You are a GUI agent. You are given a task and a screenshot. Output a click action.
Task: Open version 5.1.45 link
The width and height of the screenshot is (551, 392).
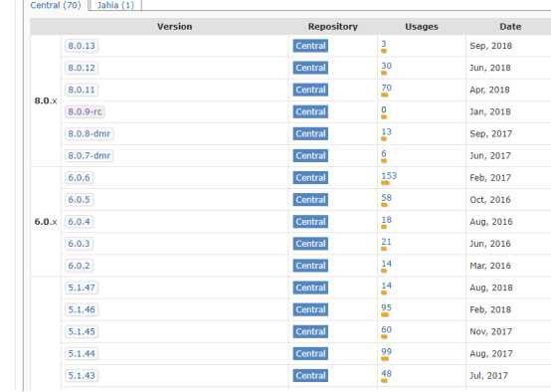82,331
